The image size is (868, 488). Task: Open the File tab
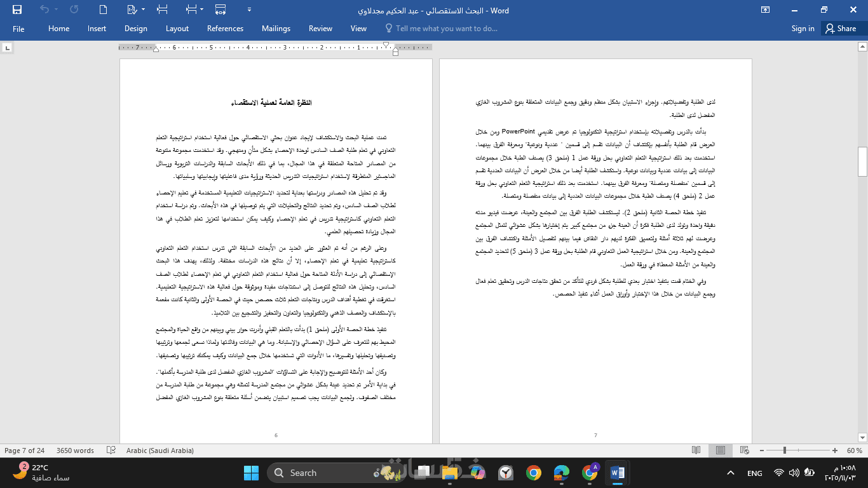[x=18, y=29]
